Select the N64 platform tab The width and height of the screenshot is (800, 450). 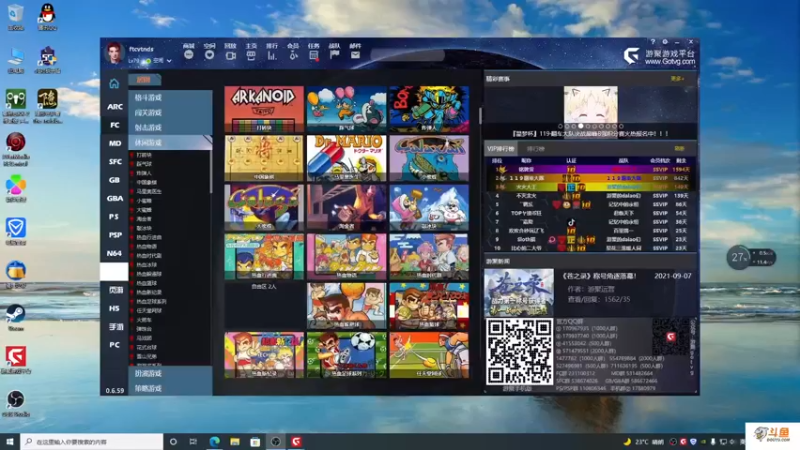click(x=115, y=254)
